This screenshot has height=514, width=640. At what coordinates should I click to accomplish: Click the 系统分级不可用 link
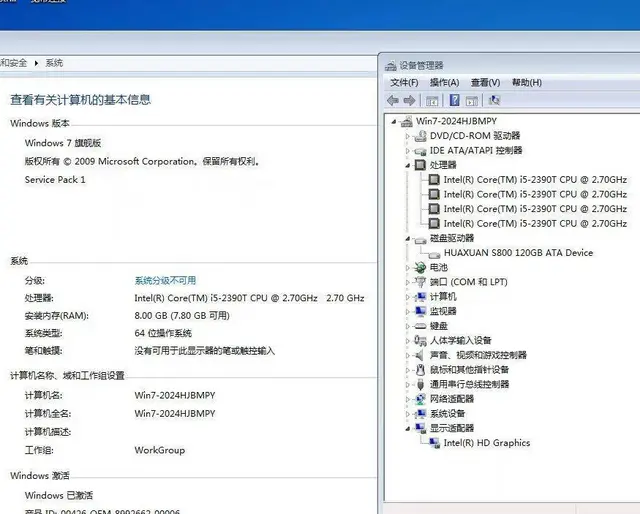tap(165, 280)
